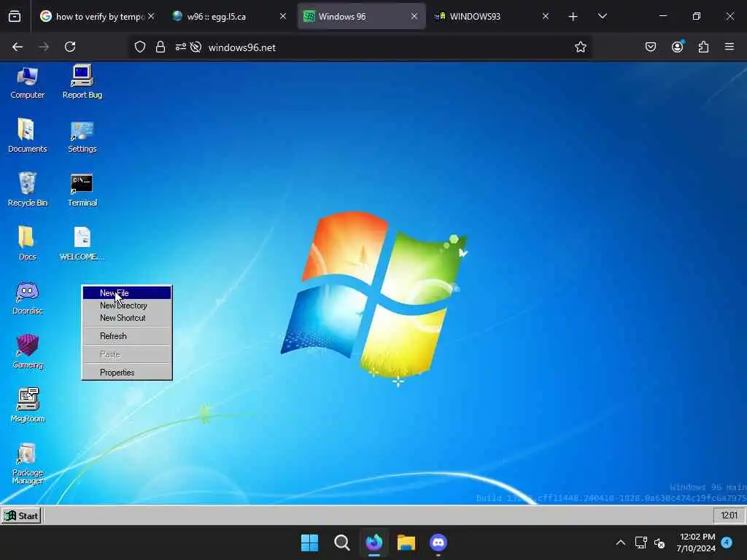Choose New Directory in context menu
This screenshot has height=560, width=747.
[x=127, y=306]
